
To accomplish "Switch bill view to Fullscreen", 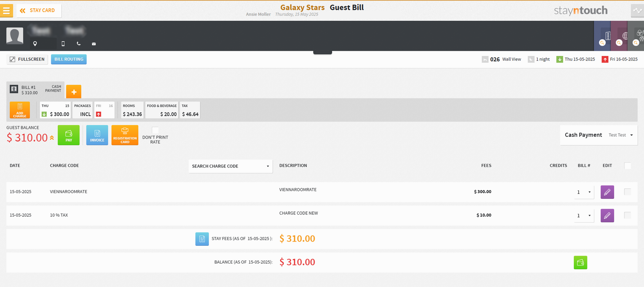I will 27,59.
